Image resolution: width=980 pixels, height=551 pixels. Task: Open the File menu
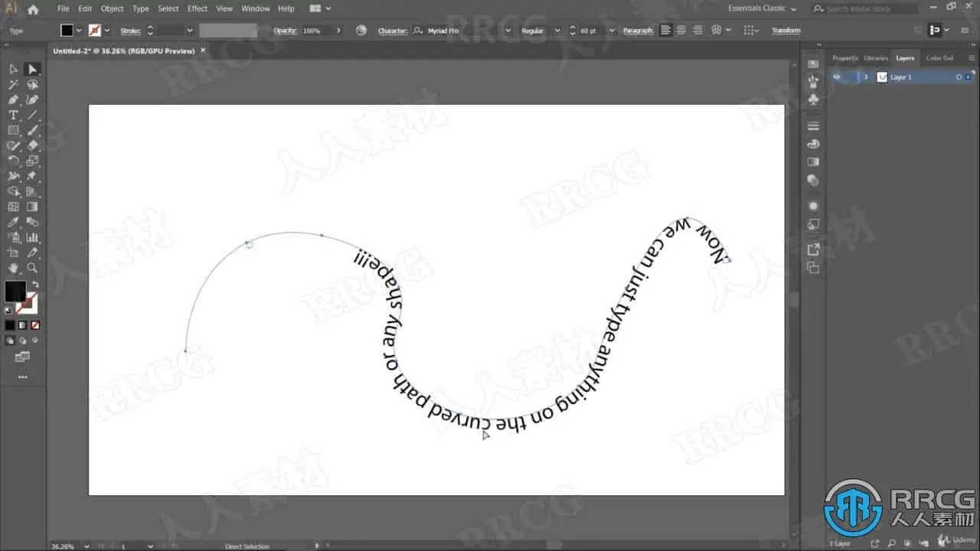(63, 8)
